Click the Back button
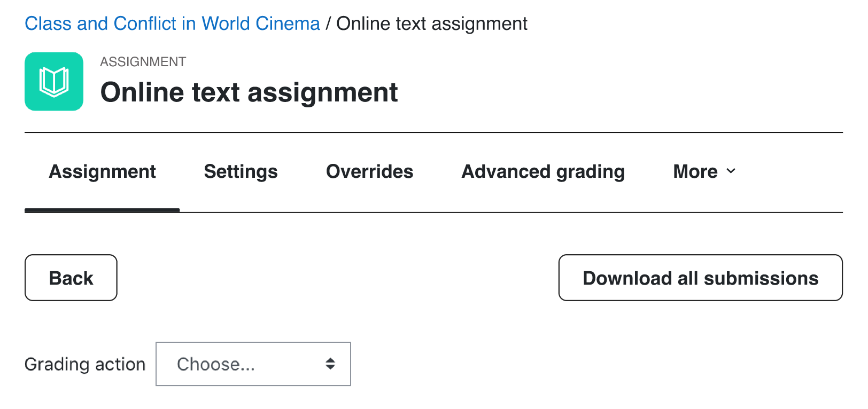The height and width of the screenshot is (409, 868). point(71,278)
